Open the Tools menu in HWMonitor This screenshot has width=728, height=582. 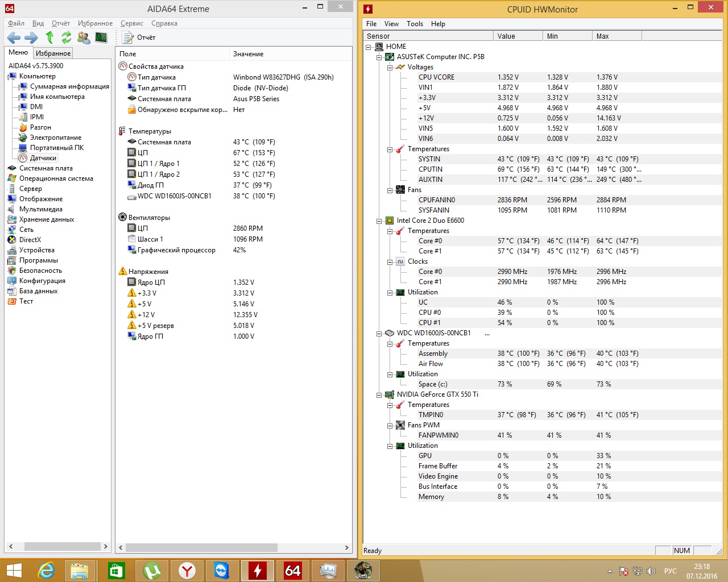point(415,24)
